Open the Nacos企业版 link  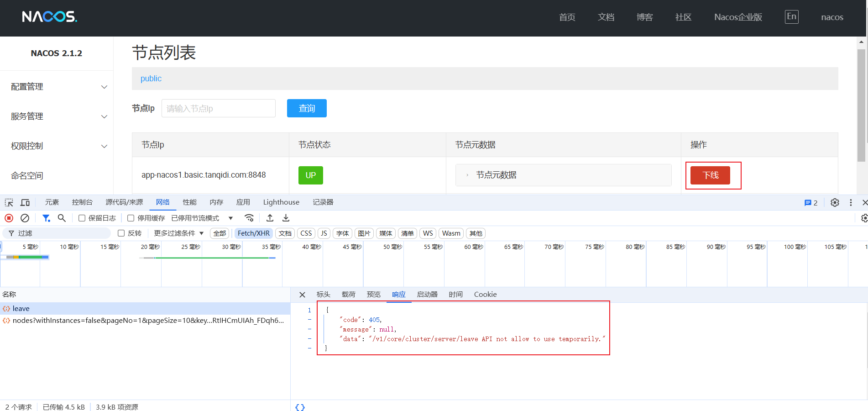pyautogui.click(x=738, y=17)
